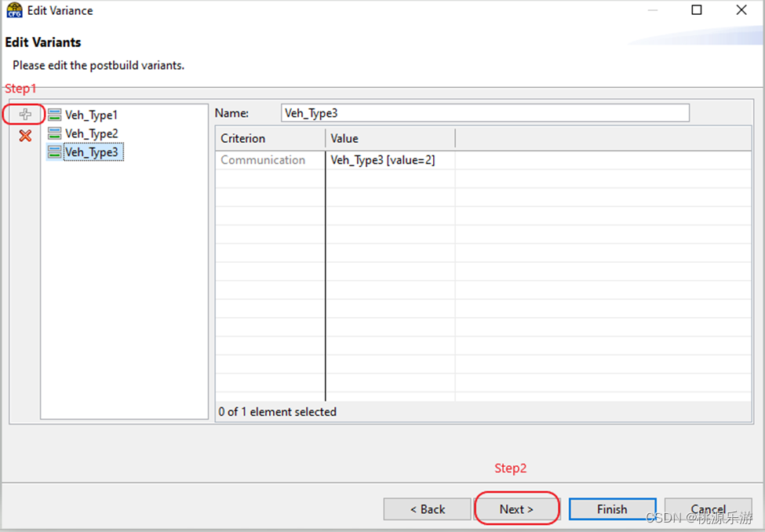Click the Criterion column header
765x532 pixels.
[x=270, y=139]
